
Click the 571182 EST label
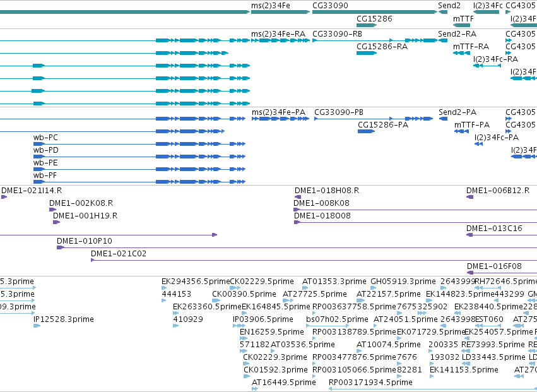[x=255, y=345]
